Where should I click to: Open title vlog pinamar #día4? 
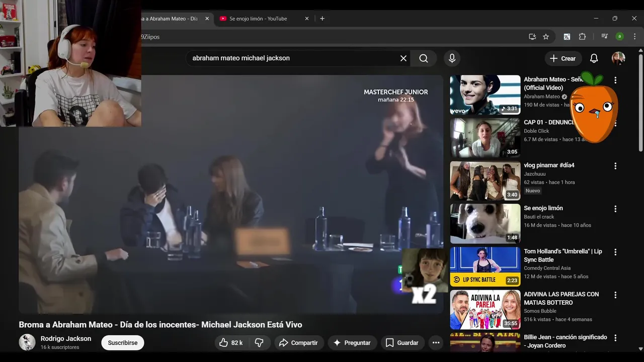click(549, 165)
